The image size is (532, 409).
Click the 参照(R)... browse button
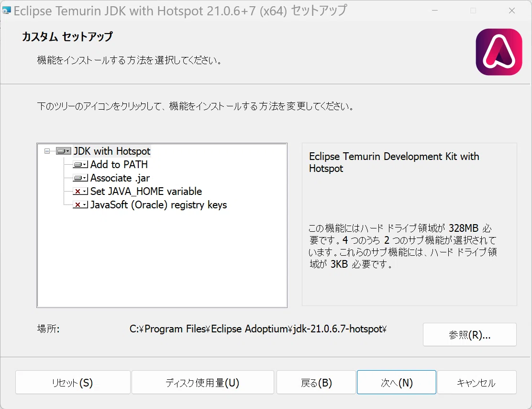470,335
